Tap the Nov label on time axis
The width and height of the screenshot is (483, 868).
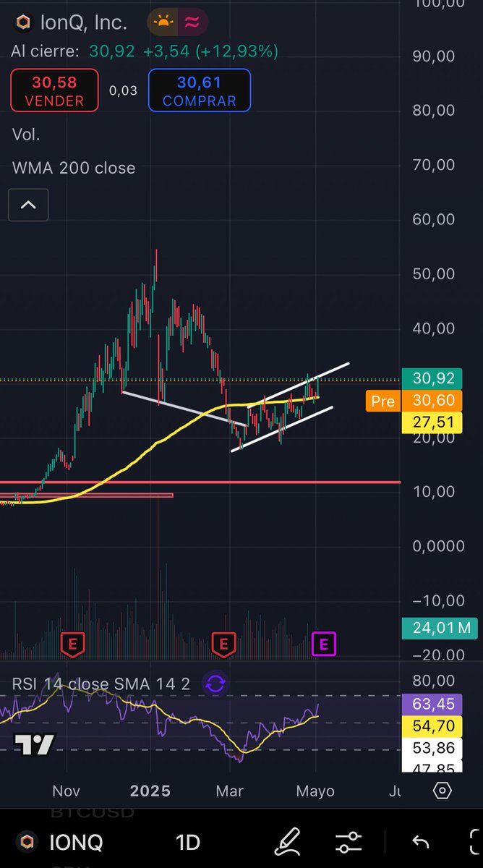pyautogui.click(x=67, y=791)
